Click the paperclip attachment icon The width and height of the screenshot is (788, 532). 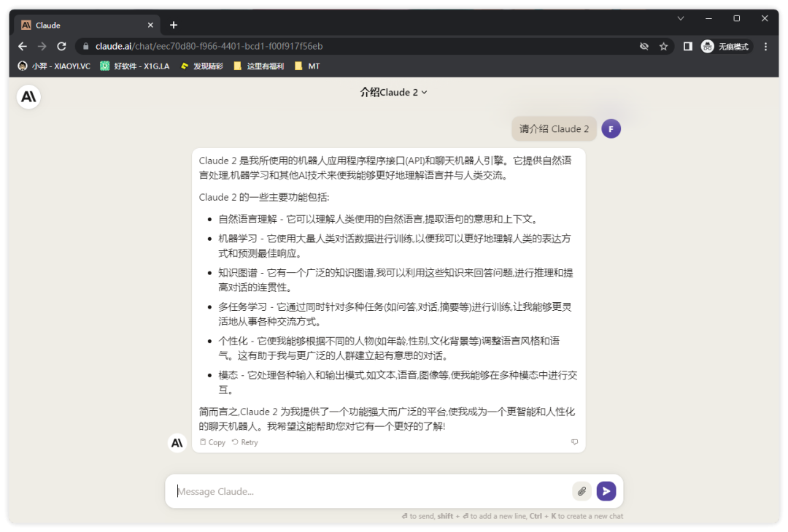[x=582, y=491]
